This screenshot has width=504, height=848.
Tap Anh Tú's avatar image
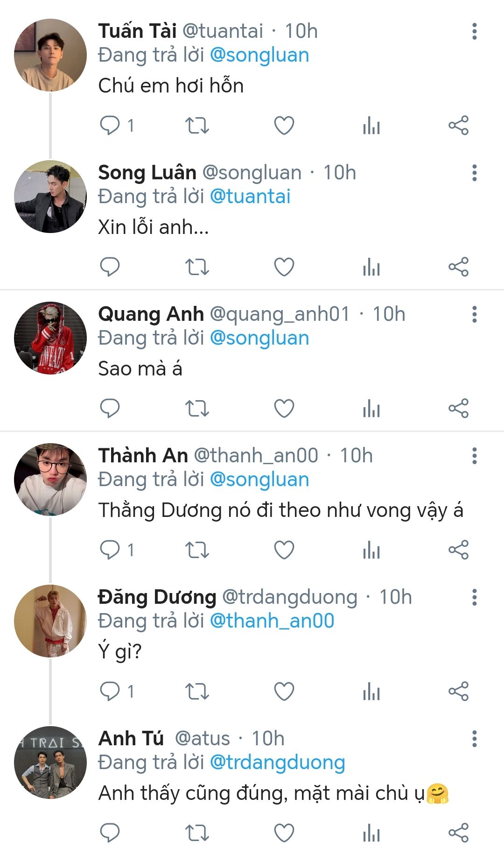pos(50,762)
